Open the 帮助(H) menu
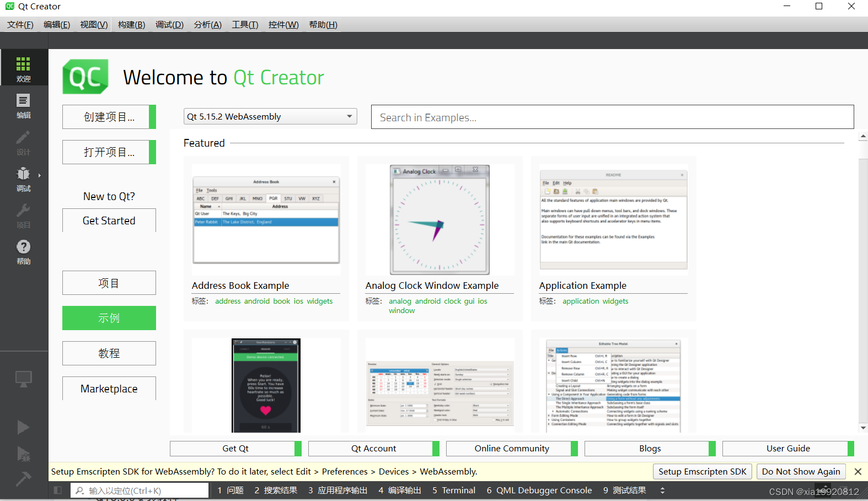 323,25
